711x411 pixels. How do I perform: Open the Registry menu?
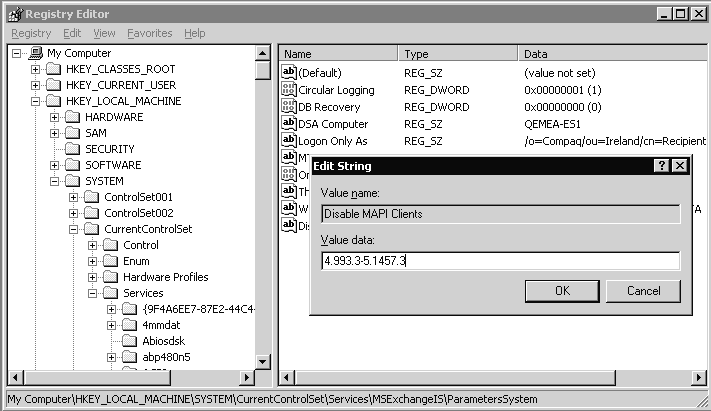pos(31,33)
